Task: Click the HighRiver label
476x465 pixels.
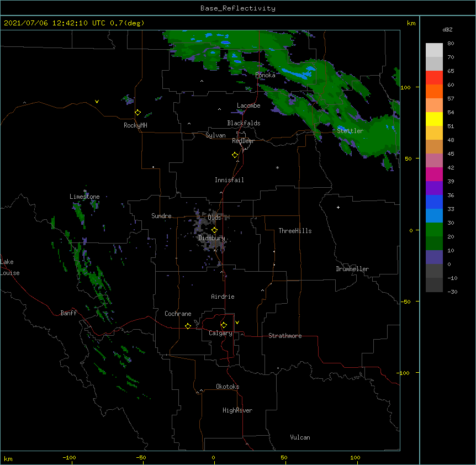Action: click(237, 410)
